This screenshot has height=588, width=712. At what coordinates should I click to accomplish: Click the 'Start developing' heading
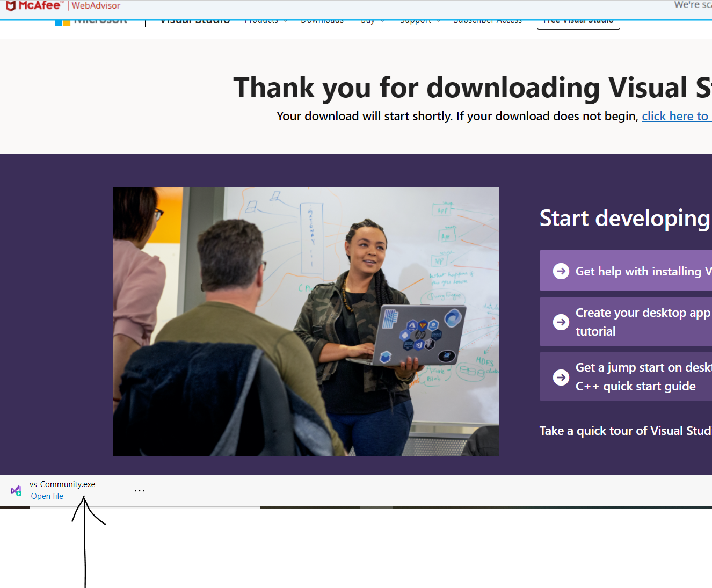pos(626,218)
